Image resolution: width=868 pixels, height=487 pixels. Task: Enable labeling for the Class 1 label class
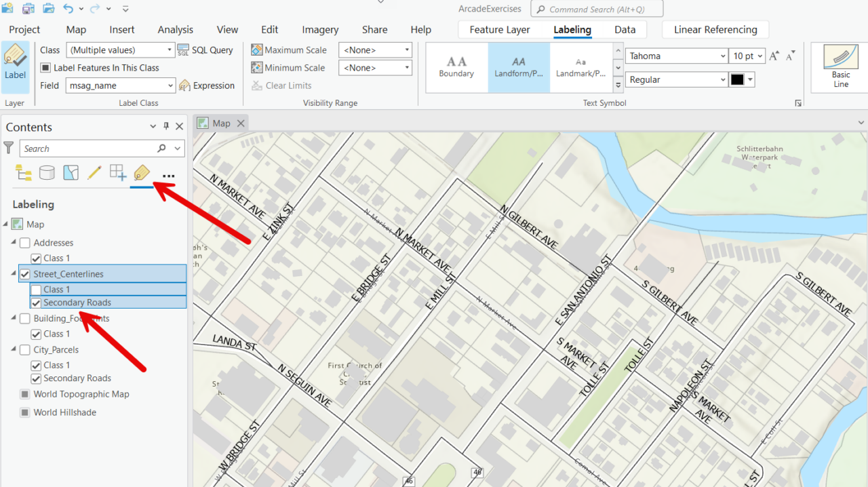pyautogui.click(x=36, y=289)
